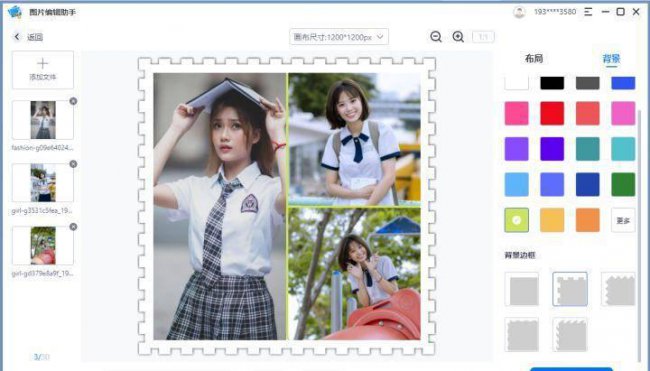The image size is (650, 371).
Task: Click the bottom-right photo in collage
Action: click(354, 274)
